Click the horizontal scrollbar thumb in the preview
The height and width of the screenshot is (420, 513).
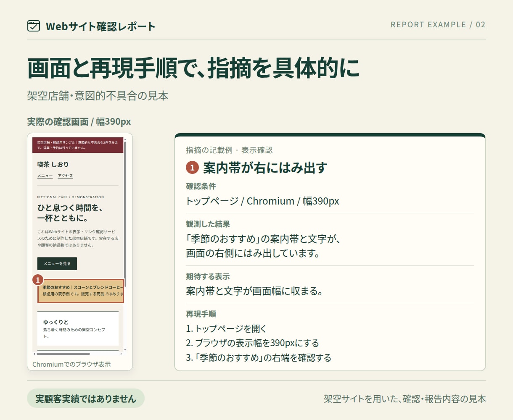pyautogui.click(x=63, y=354)
